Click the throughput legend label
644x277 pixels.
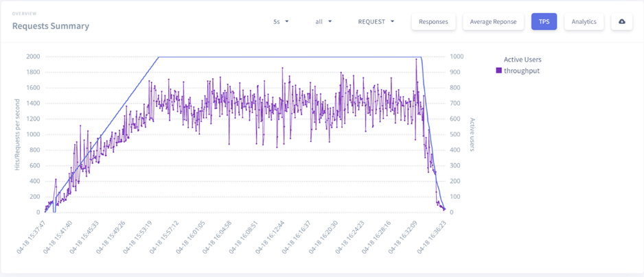pos(522,71)
